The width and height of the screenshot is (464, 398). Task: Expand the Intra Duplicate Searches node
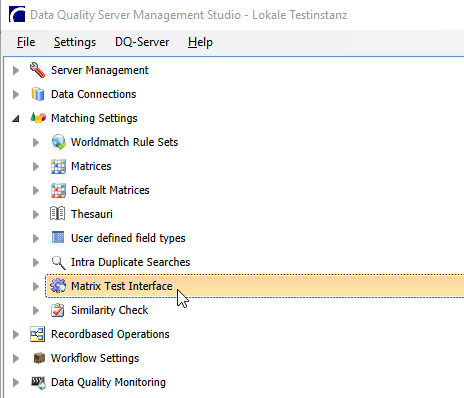[x=36, y=262]
